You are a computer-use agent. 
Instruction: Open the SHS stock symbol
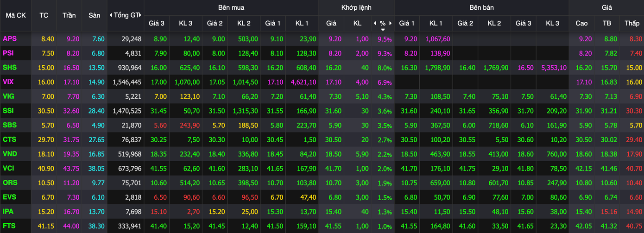click(10, 68)
